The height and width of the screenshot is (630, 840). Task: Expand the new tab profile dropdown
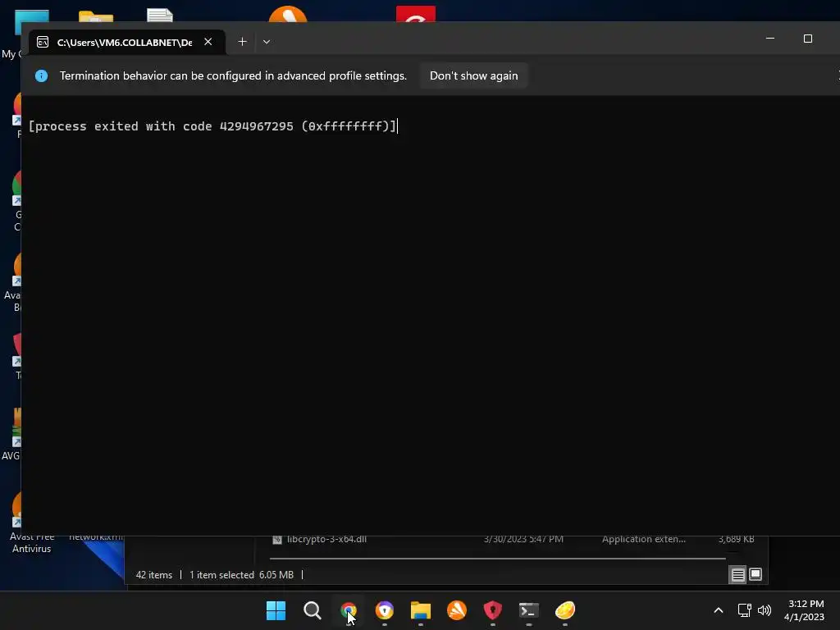267,42
